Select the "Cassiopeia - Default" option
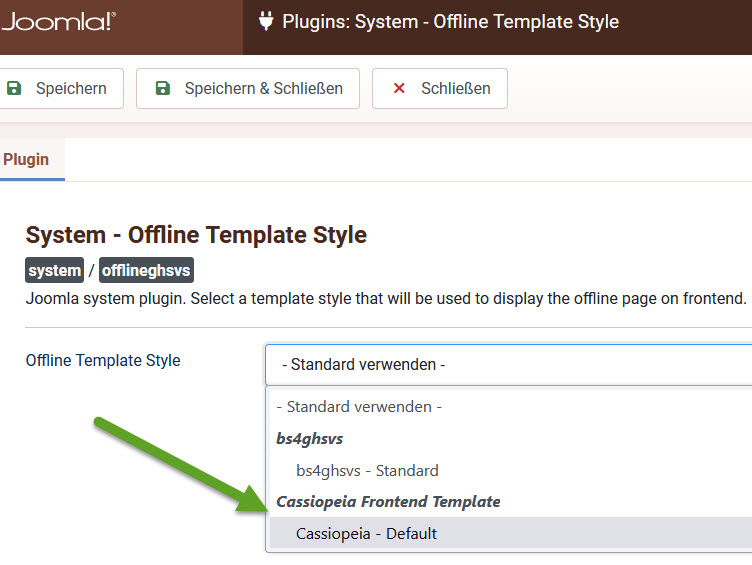752x565 pixels. click(x=366, y=533)
